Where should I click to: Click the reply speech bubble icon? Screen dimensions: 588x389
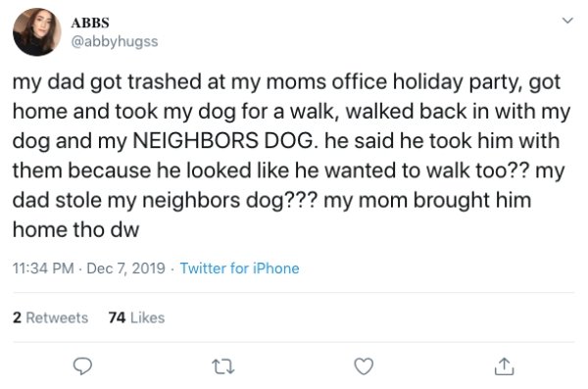[82, 366]
